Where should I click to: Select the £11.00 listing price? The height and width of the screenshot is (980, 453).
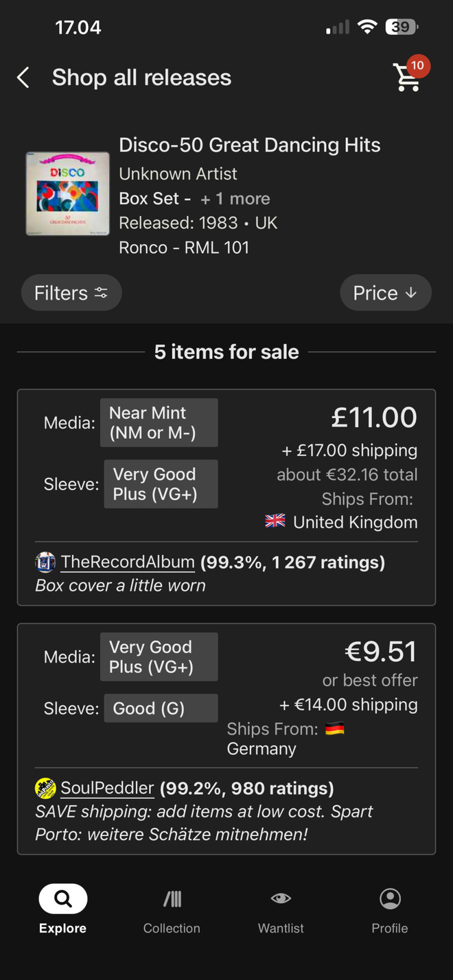(x=373, y=417)
